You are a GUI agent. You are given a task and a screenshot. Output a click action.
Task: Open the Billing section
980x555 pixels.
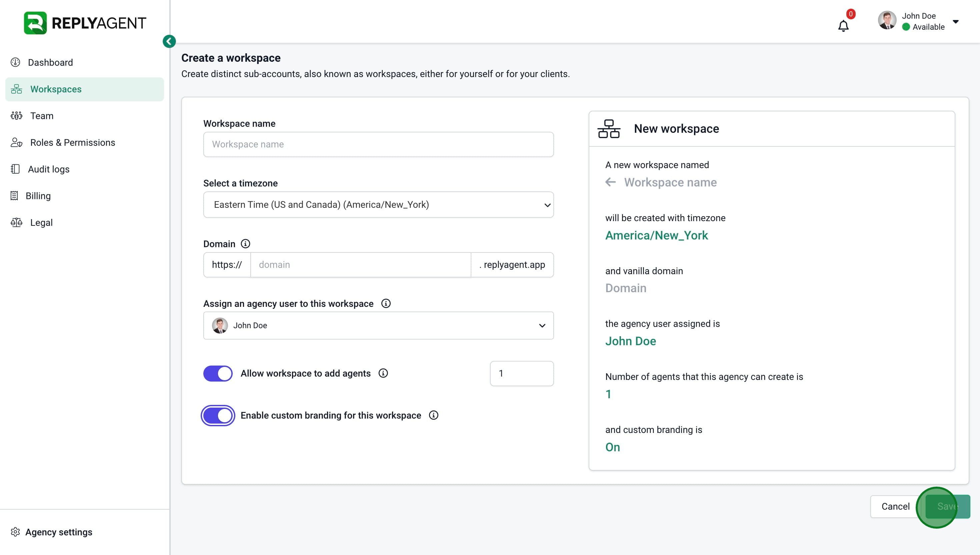38,196
